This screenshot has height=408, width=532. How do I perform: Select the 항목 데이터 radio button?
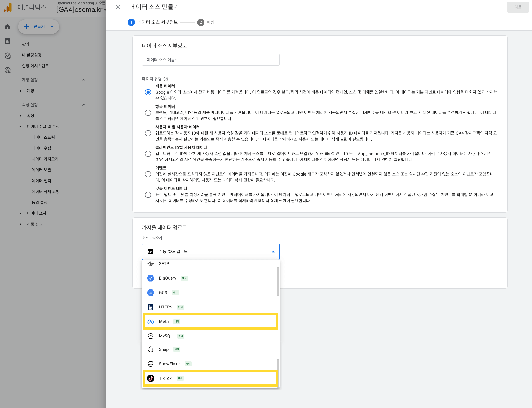point(148,113)
